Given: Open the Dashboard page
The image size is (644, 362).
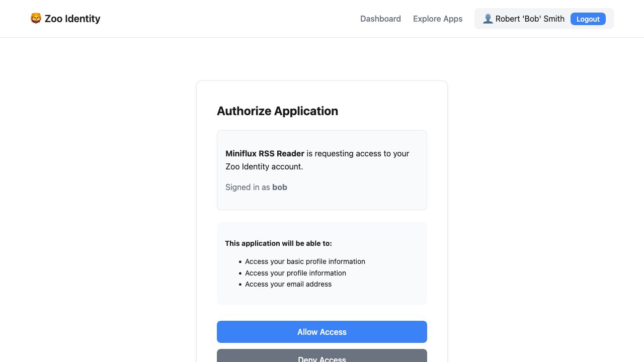Looking at the screenshot, I should click(x=380, y=19).
